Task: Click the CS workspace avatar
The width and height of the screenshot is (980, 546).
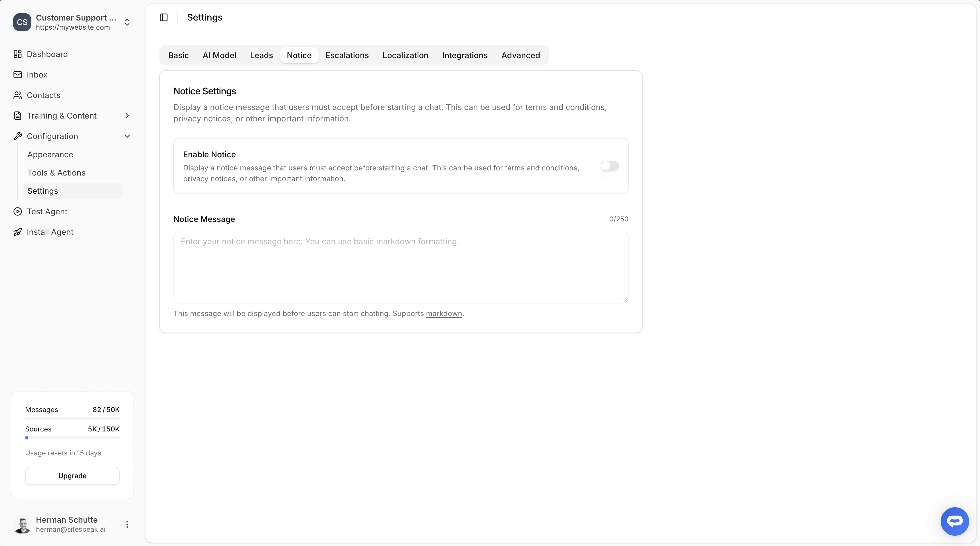Action: [22, 22]
